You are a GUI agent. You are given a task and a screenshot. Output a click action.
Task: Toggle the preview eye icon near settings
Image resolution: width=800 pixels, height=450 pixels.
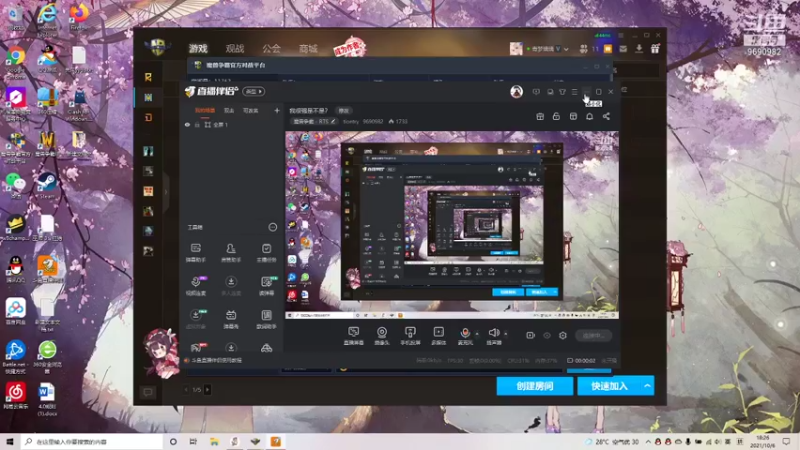[547, 335]
